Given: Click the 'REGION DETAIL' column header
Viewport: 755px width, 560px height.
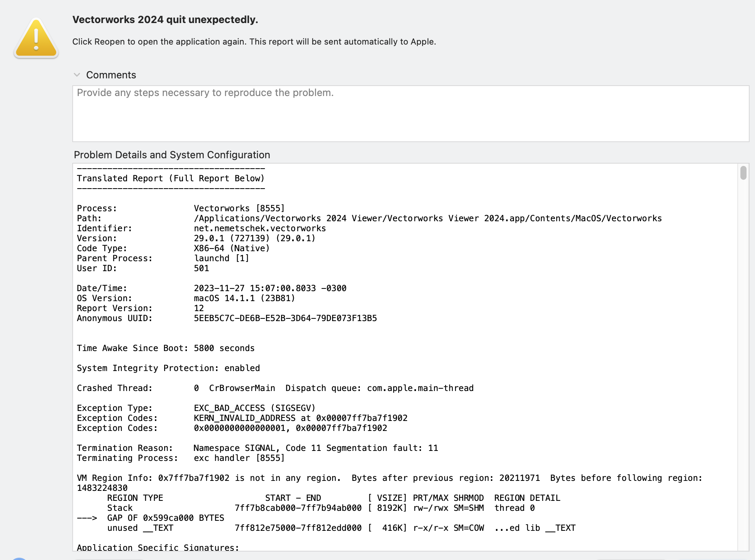Looking at the screenshot, I should pos(527,498).
